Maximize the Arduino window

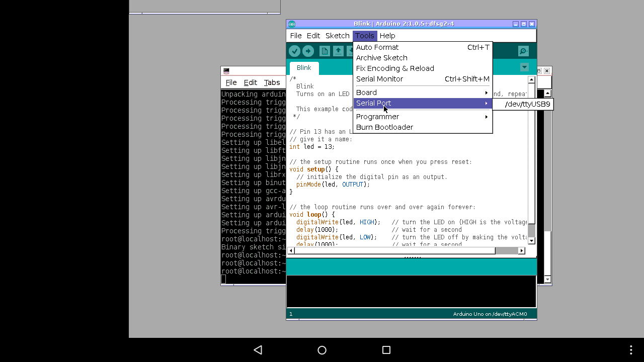[524, 24]
